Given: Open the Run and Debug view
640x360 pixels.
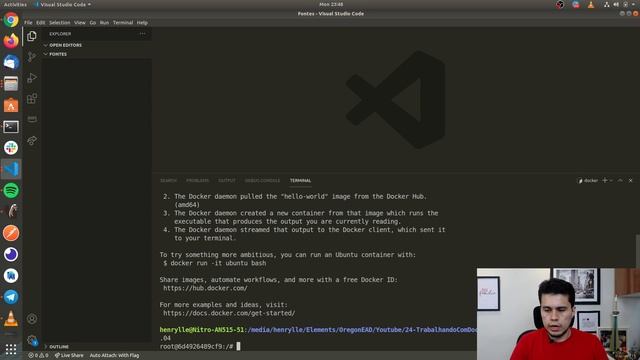Looking at the screenshot, I should click(32, 78).
